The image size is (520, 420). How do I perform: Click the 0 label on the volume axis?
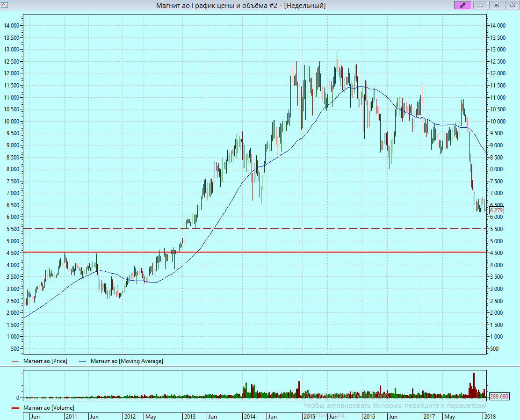(18, 398)
